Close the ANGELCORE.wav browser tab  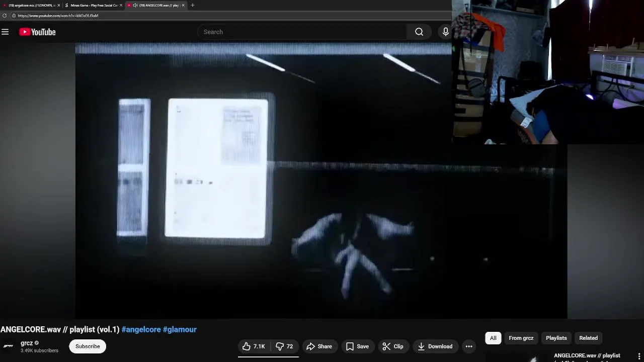183,6
